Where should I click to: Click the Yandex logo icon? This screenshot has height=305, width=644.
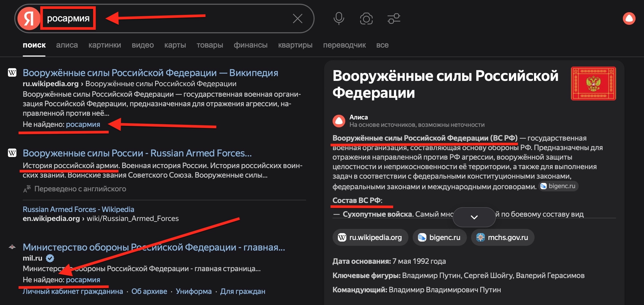(29, 19)
